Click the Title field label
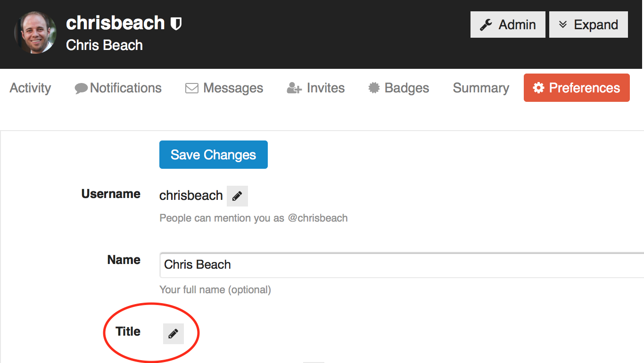The image size is (644, 363). (128, 331)
